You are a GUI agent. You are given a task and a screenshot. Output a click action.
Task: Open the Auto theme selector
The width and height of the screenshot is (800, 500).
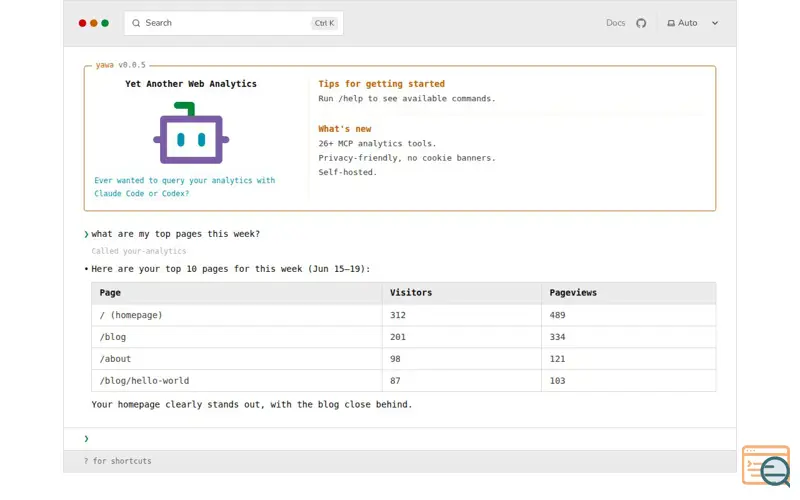(692, 23)
